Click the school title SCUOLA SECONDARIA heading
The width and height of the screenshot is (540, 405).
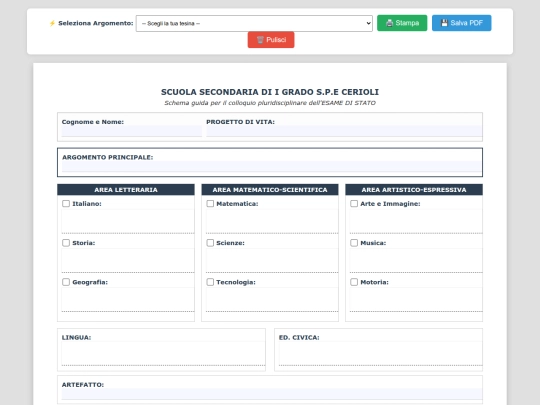pos(270,92)
